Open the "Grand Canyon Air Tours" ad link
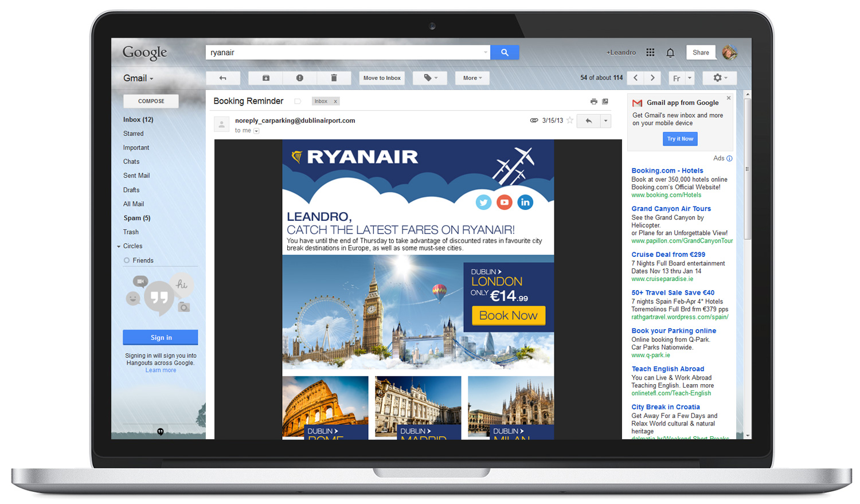 [671, 209]
